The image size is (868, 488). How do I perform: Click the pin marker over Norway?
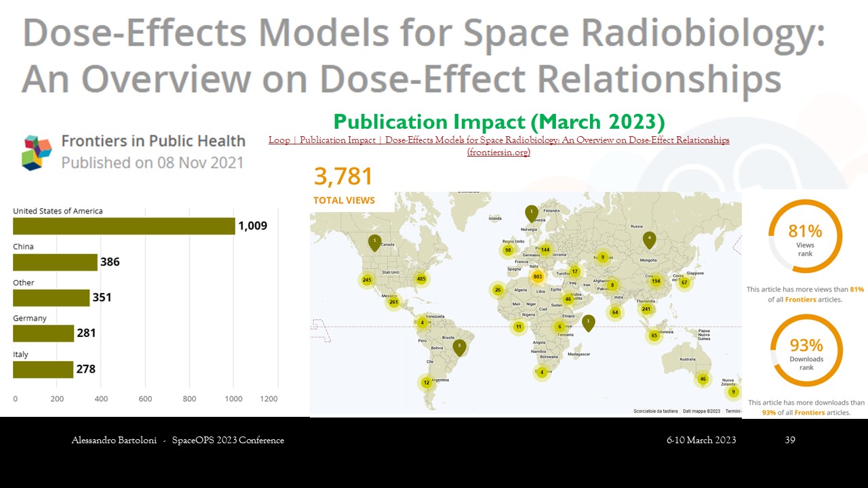pyautogui.click(x=532, y=213)
